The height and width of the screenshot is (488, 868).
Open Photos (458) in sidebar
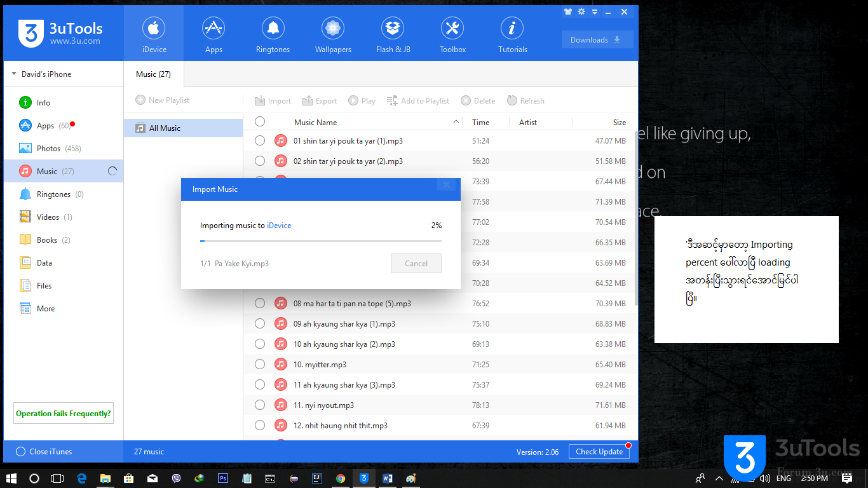click(x=64, y=148)
